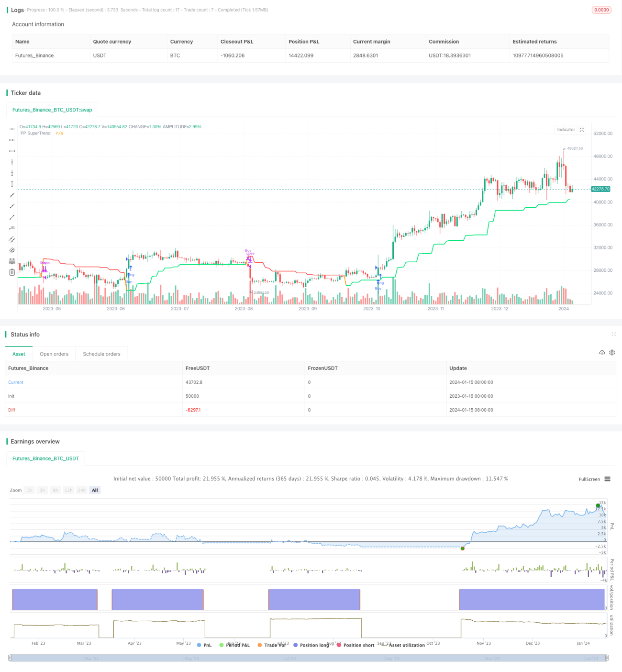Select the horizontal ray line drawing tool
Screen dimensions: 622x672
(x=12, y=140)
